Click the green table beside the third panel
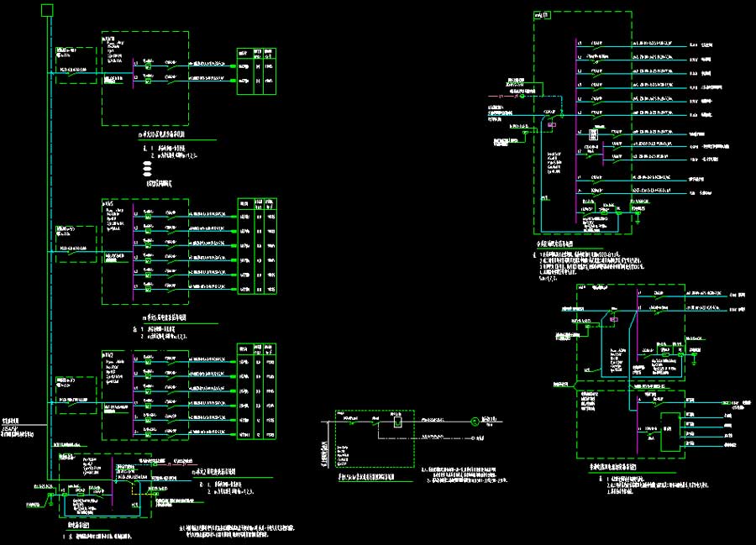This screenshot has width=756, height=545. click(x=256, y=391)
